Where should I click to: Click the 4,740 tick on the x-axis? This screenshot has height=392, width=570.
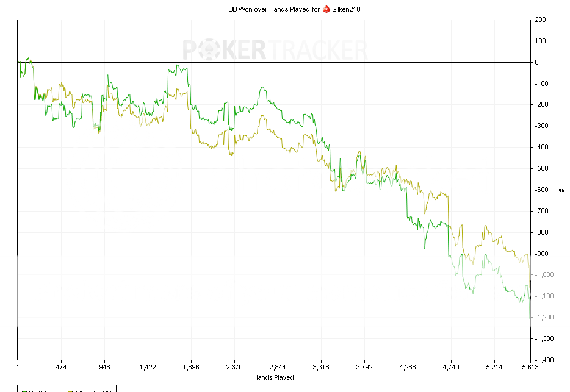[451, 368]
